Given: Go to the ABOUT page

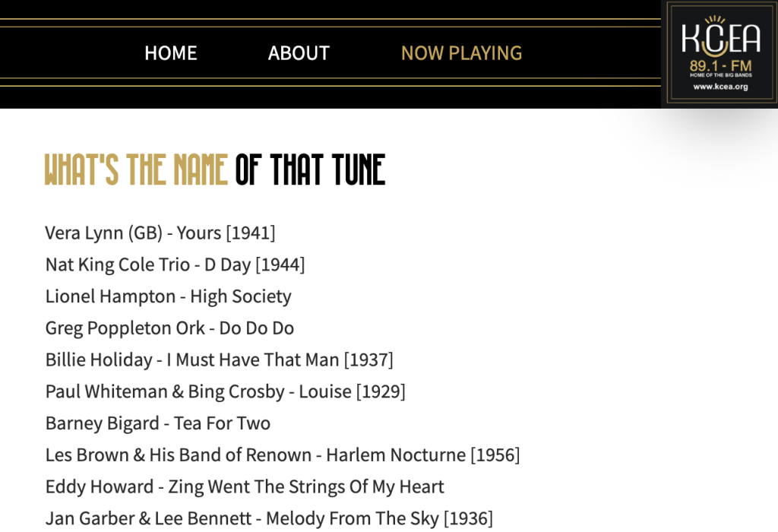Looking at the screenshot, I should click(x=299, y=53).
